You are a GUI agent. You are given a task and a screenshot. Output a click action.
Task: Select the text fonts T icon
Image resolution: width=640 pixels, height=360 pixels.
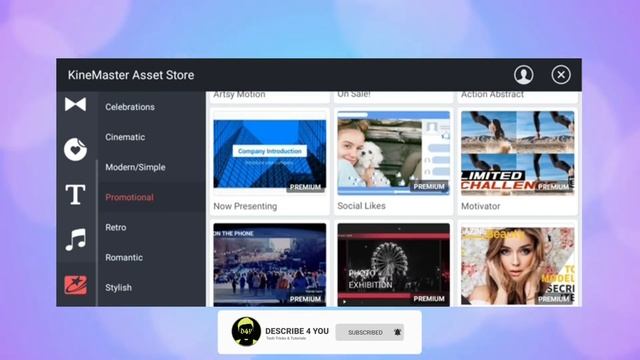pyautogui.click(x=76, y=194)
